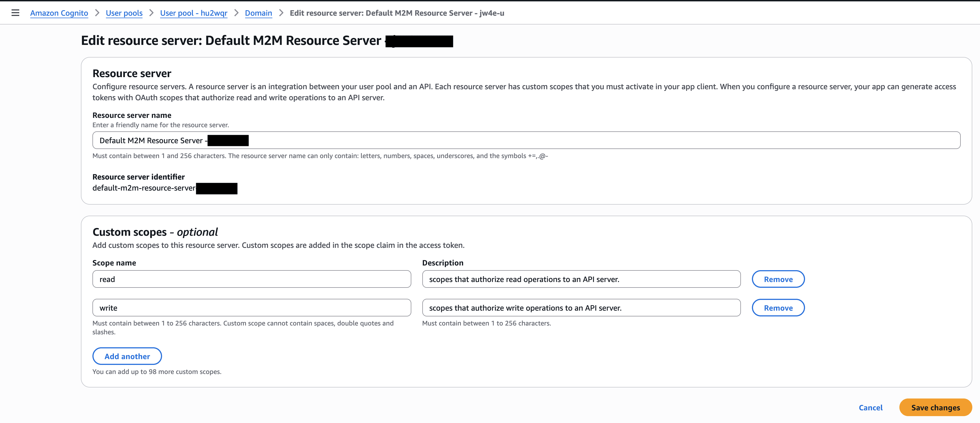Select the 'Custom scopes - optional' heading

pyautogui.click(x=155, y=232)
